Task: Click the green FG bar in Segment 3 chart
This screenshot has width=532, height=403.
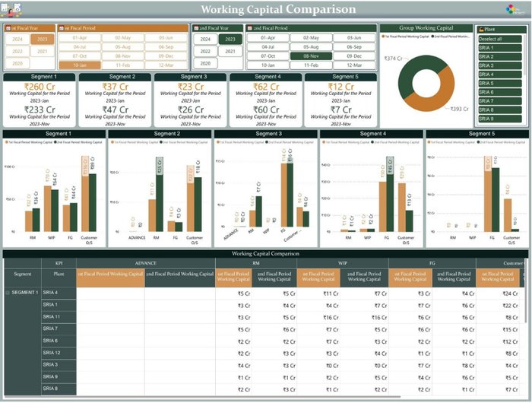Action: coord(290,195)
